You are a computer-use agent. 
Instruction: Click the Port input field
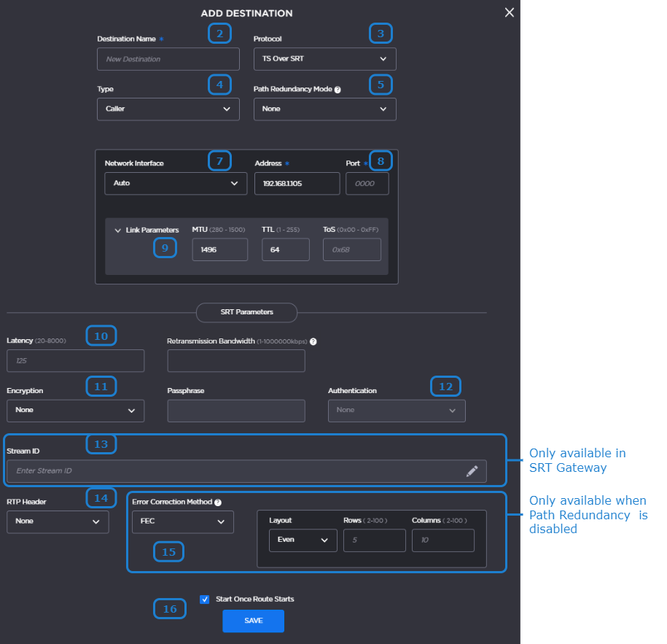pyautogui.click(x=367, y=184)
